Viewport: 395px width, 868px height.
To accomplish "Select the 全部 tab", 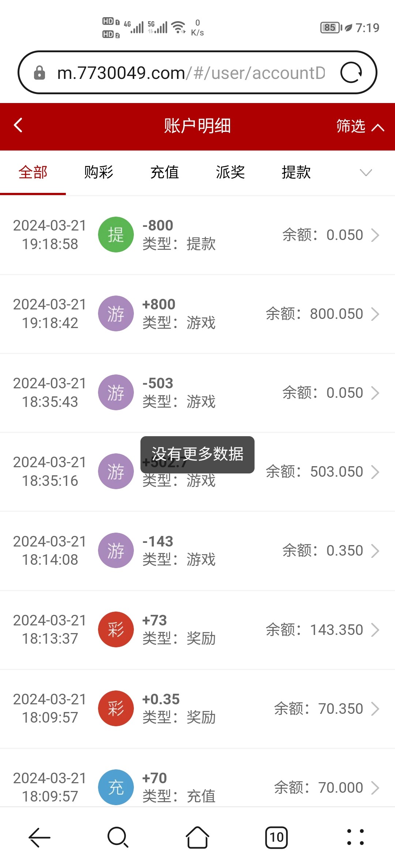I will (33, 172).
